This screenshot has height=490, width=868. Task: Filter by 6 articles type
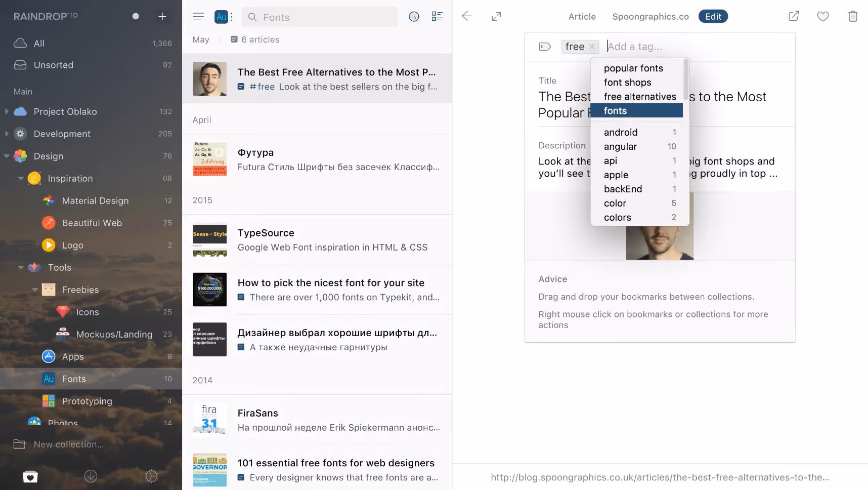(255, 39)
